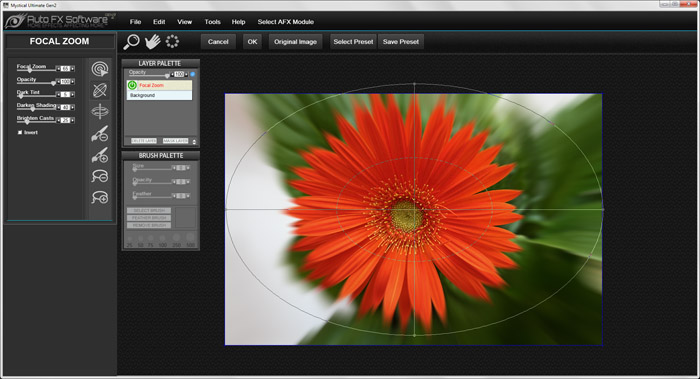Image resolution: width=700 pixels, height=379 pixels.
Task: Select the brush with plus tool
Action: click(100, 155)
